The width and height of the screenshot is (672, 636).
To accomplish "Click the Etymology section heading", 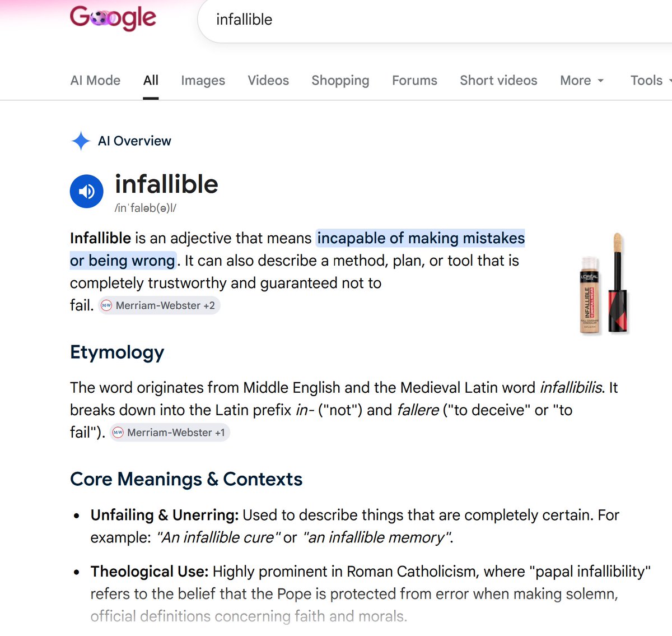I will (117, 352).
